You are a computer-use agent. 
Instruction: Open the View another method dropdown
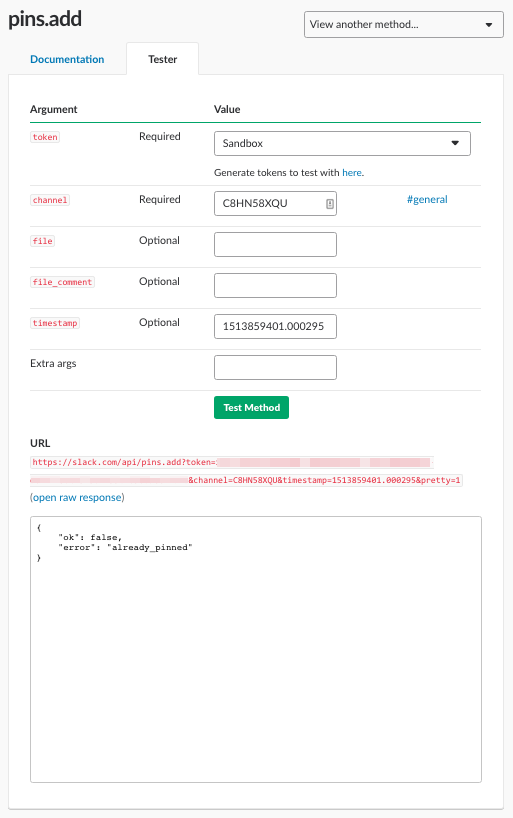click(x=403, y=25)
